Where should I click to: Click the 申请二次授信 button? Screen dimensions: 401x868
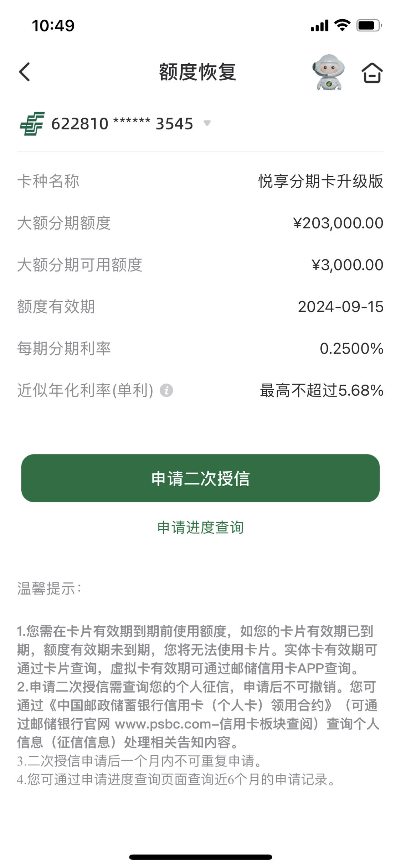pyautogui.click(x=200, y=478)
